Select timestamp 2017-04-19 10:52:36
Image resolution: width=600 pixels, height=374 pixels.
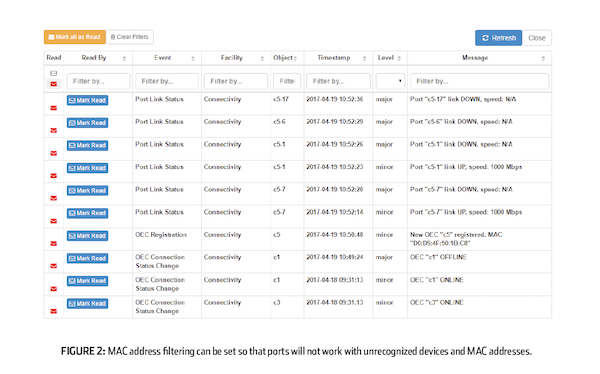(x=335, y=99)
